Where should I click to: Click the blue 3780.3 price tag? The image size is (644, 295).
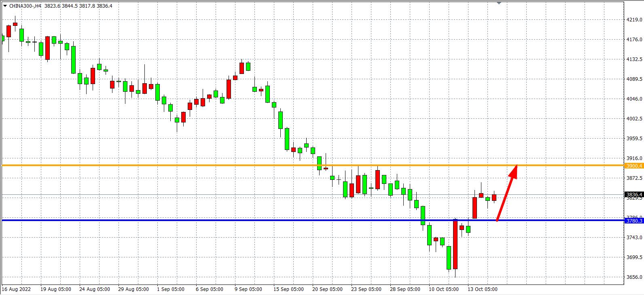click(633, 221)
